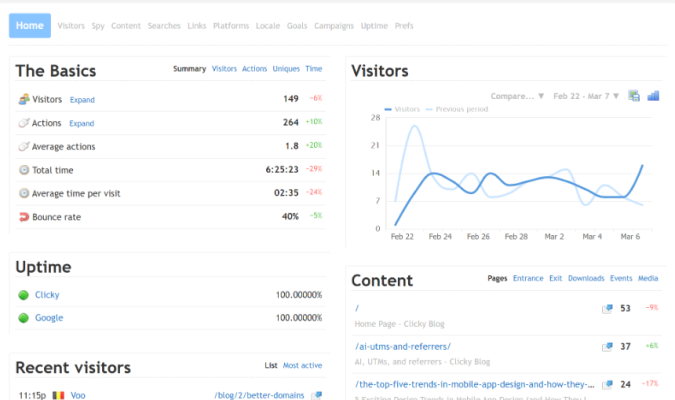Open the / home page content link
The width and height of the screenshot is (675, 400).
[357, 308]
